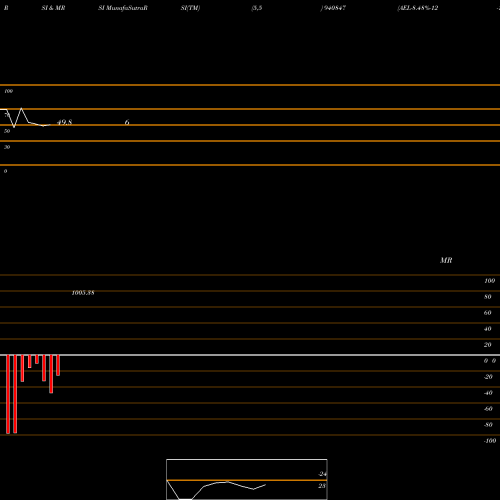The height and width of the screenshot is (500, 500).
Task: Click the '-40' label on MR axis
Action: [488, 393]
